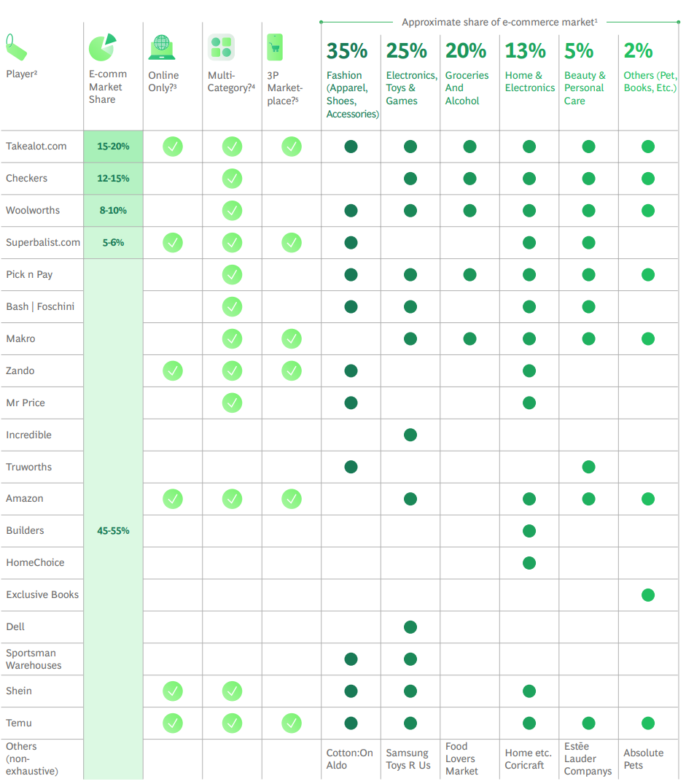Click Exclusive Books' Others category dot

(x=647, y=595)
